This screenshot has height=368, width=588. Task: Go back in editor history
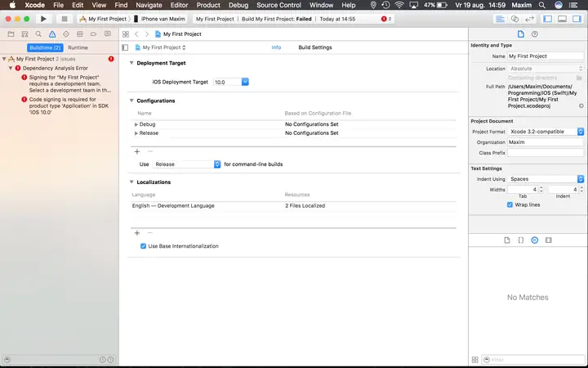coord(136,34)
